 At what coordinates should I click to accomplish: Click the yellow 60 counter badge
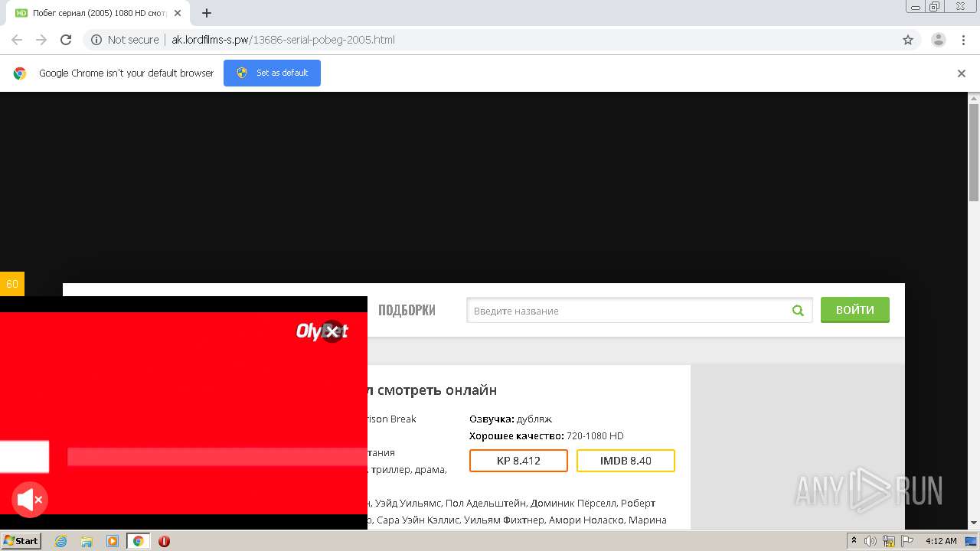[x=12, y=284]
